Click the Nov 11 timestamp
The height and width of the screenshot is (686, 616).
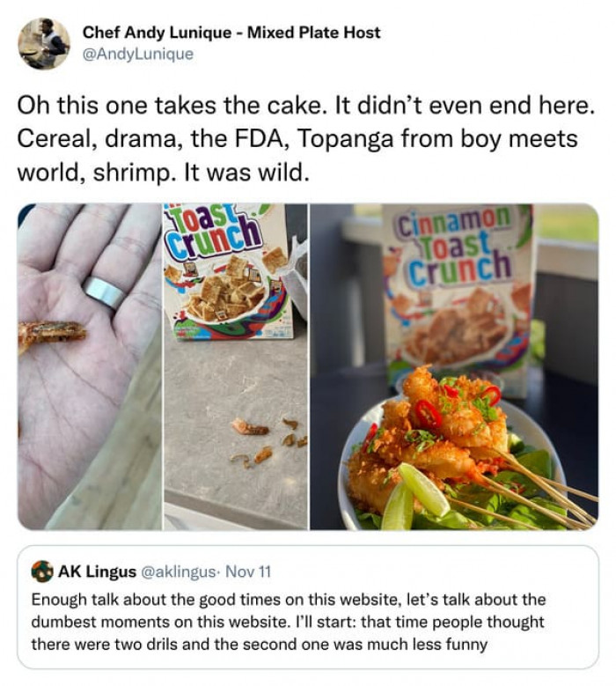(x=249, y=572)
